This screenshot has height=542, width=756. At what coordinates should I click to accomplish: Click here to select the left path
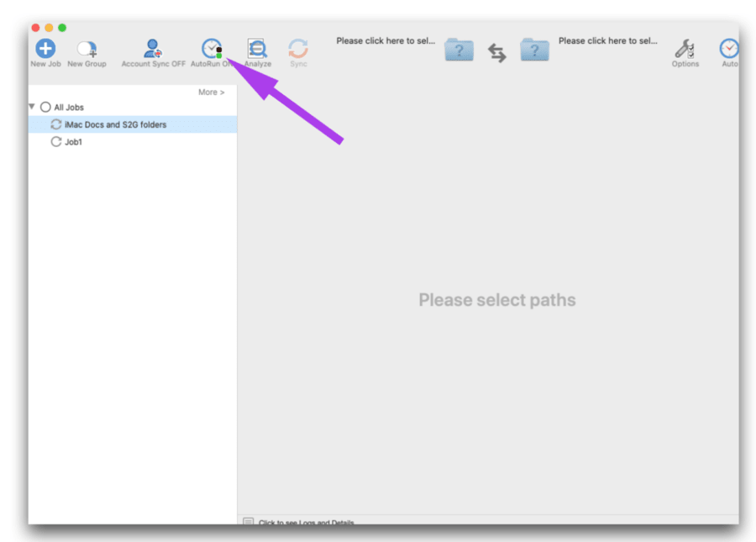tap(385, 40)
